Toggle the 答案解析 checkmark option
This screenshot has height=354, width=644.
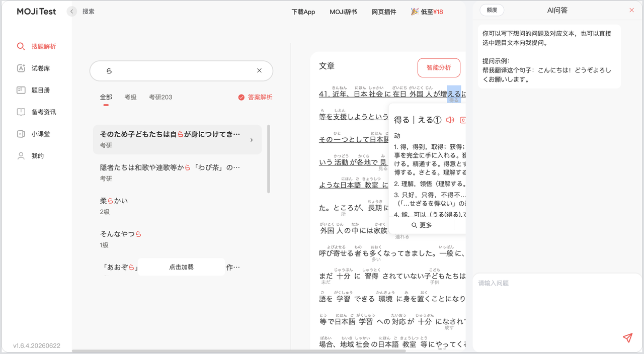pos(255,97)
